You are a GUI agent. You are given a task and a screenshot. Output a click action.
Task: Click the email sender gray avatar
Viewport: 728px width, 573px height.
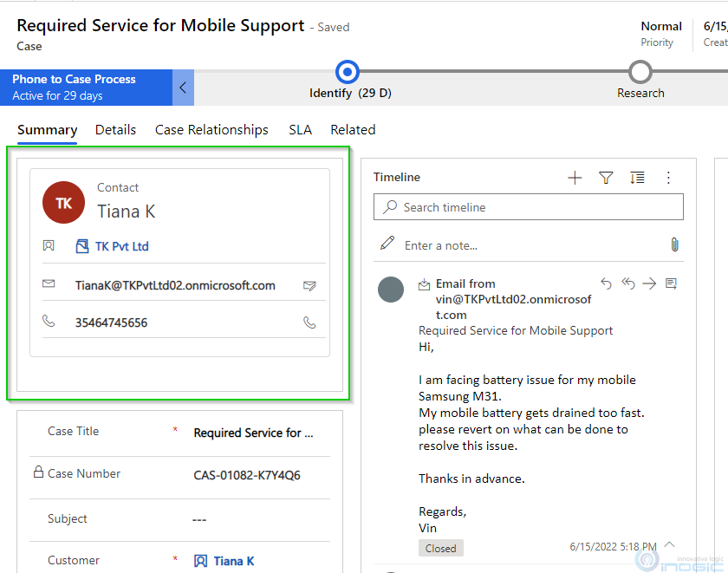pyautogui.click(x=391, y=290)
